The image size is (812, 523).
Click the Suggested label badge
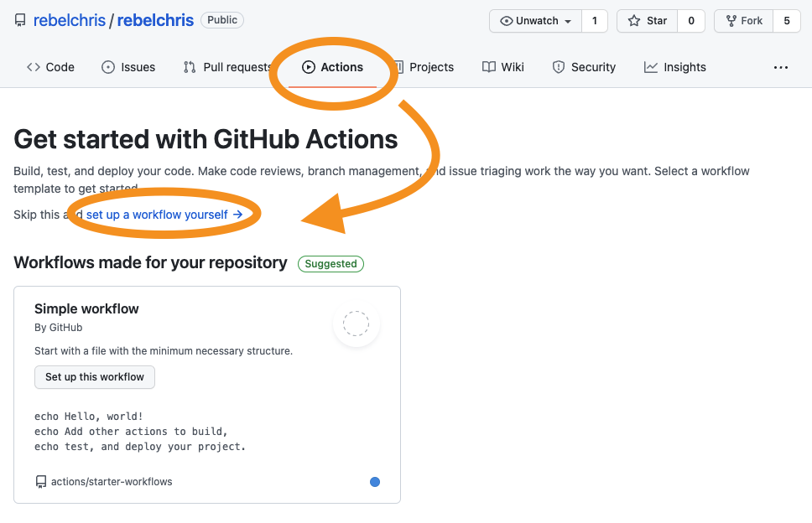coord(331,264)
